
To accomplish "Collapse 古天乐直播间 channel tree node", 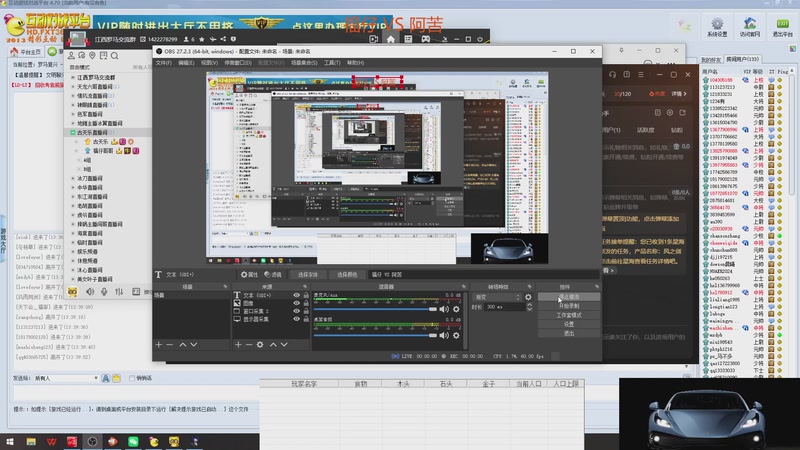I will pos(73,132).
